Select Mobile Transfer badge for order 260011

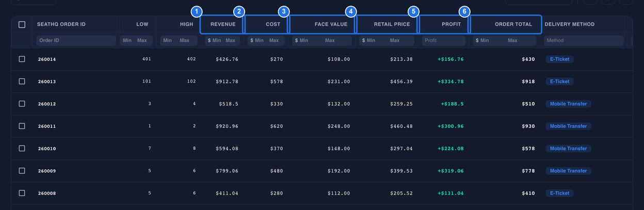[x=568, y=126]
